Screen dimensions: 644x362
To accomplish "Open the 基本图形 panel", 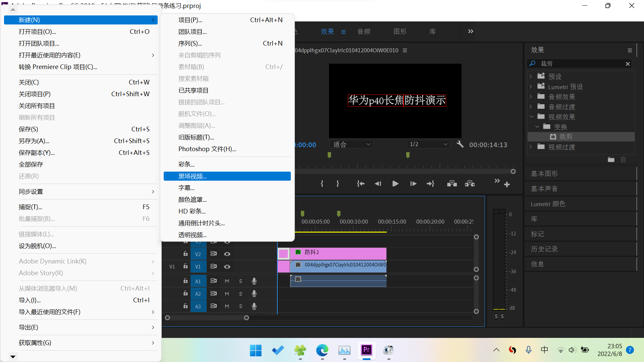I will point(544,174).
